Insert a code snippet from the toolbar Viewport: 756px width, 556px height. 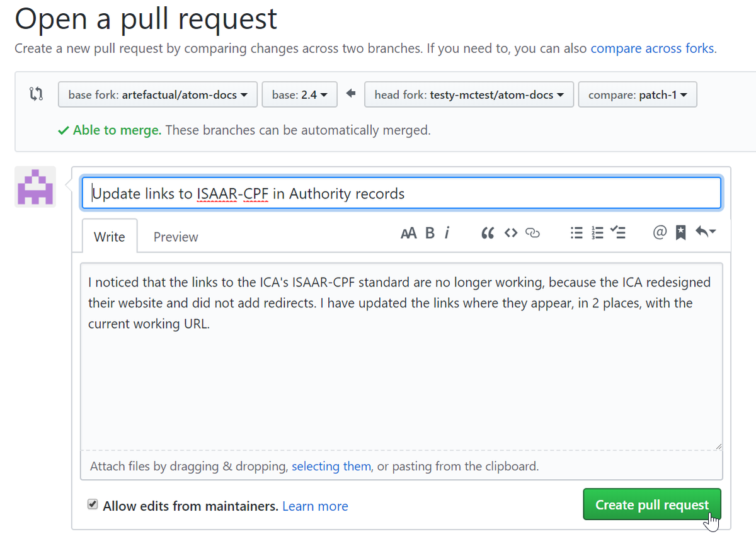(510, 232)
